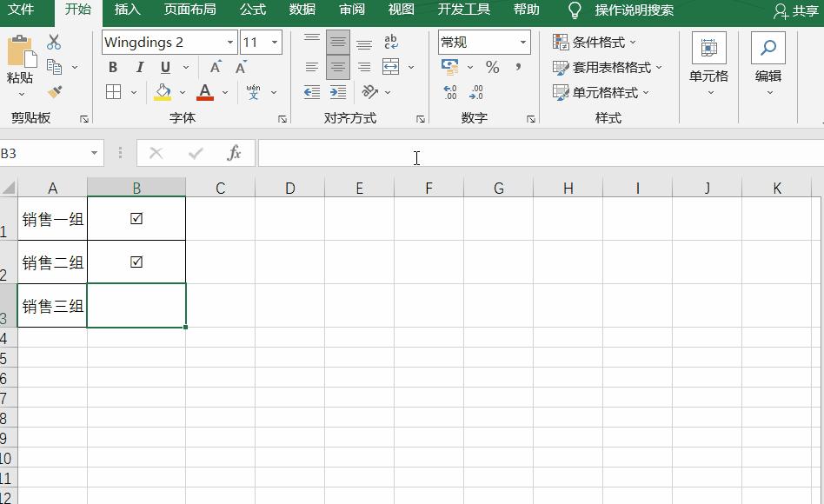
Task: Toggle italic formatting
Action: (139, 66)
